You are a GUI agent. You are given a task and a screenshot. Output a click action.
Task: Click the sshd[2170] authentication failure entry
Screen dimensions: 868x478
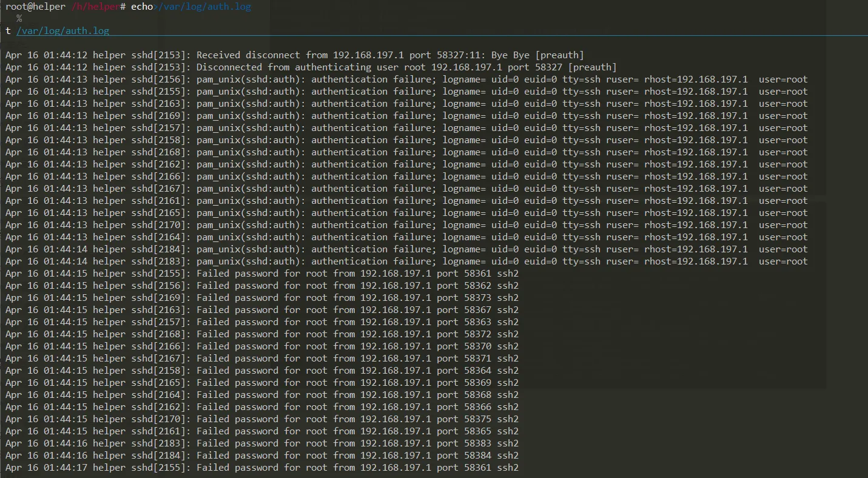click(x=406, y=225)
